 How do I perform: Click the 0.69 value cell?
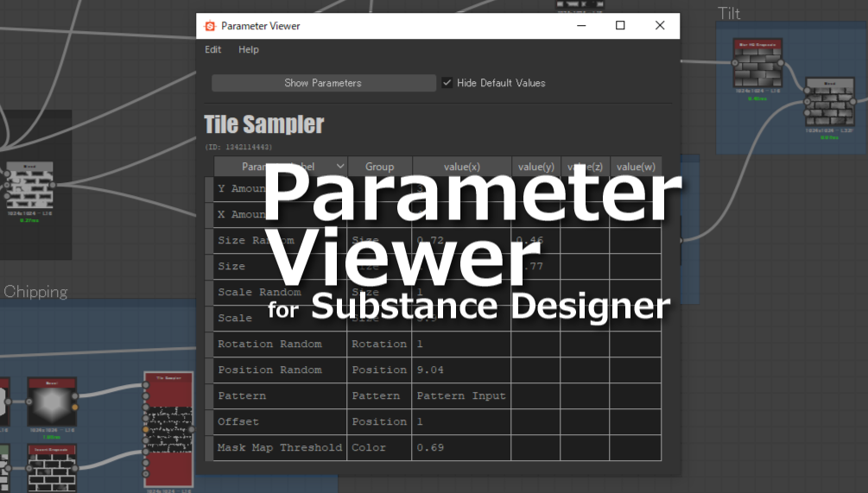point(462,447)
